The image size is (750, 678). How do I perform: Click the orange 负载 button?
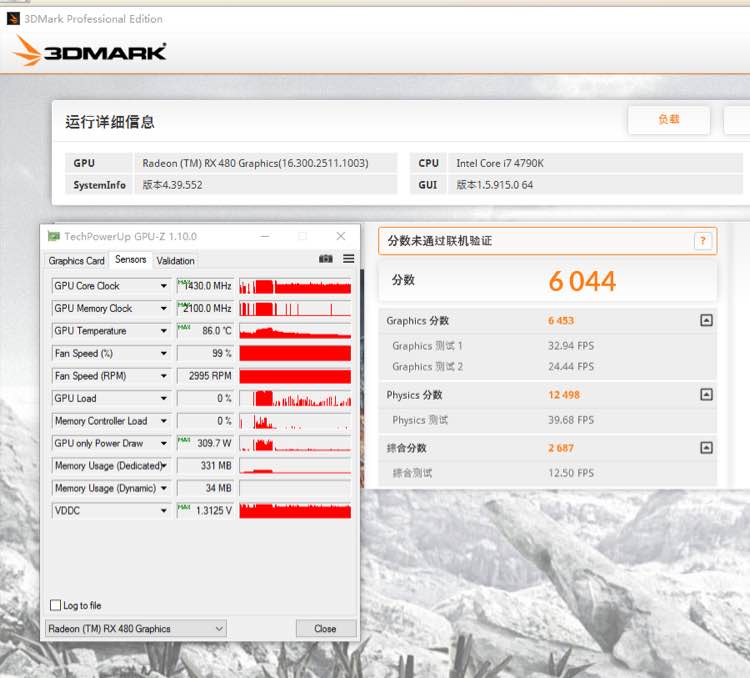[669, 120]
